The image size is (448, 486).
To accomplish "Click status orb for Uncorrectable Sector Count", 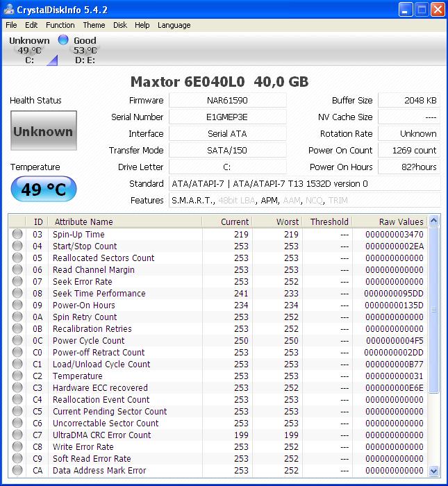I will [17, 422].
